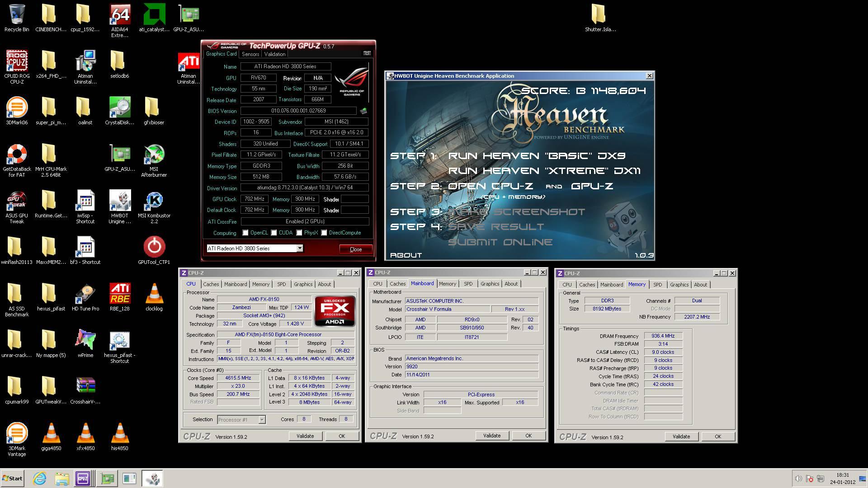Launch 3DMark Vantage desktop shortcut
868x488 pixels.
[x=17, y=439]
